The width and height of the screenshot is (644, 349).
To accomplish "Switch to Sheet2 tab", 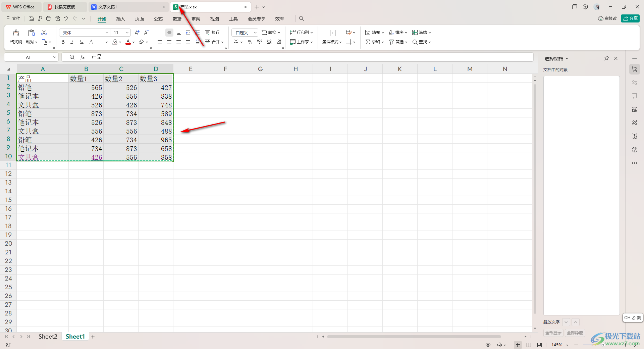I will click(48, 337).
